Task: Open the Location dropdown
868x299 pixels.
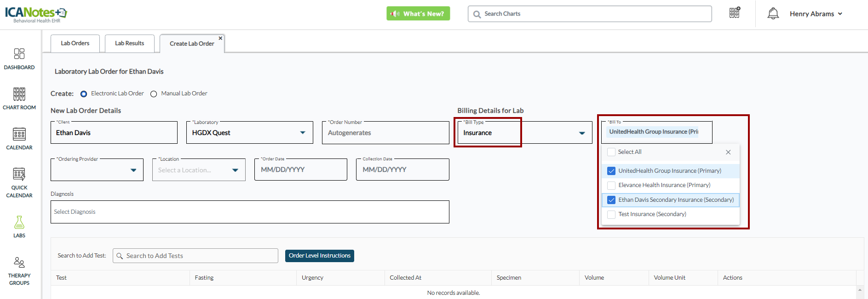Action: coord(235,170)
